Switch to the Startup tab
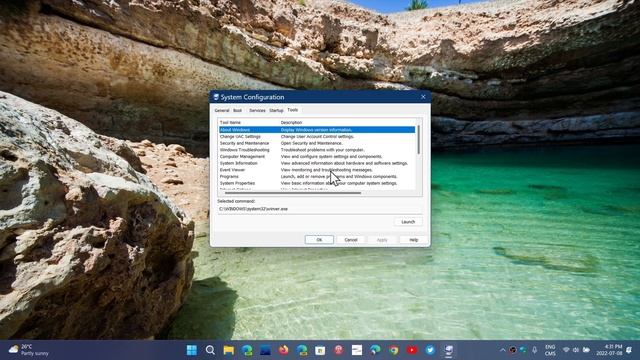Viewport: 640px width, 360px height. coord(276,110)
